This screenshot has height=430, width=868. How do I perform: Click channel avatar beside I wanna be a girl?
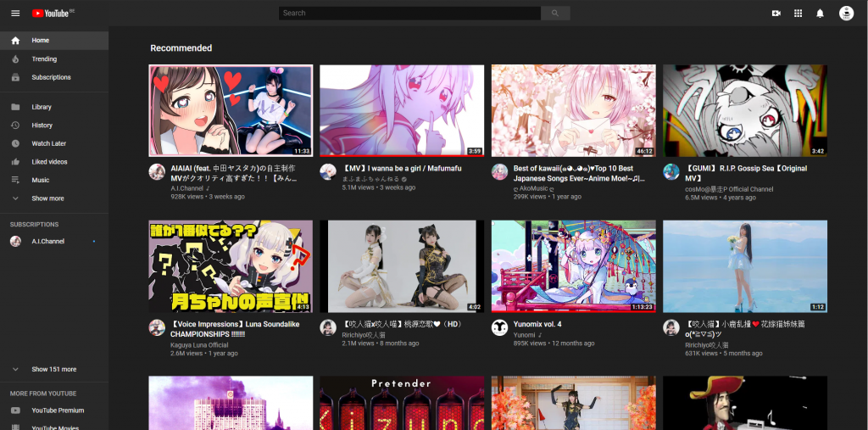(328, 172)
